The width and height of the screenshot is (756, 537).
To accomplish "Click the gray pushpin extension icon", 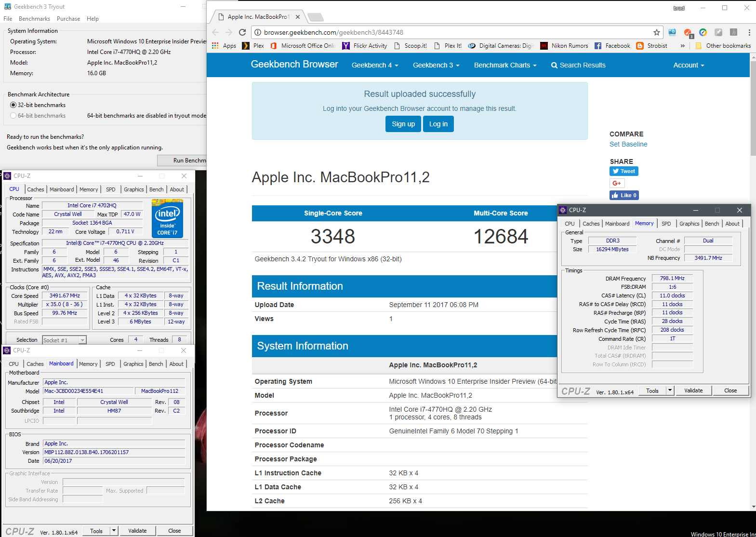I will [x=718, y=32].
